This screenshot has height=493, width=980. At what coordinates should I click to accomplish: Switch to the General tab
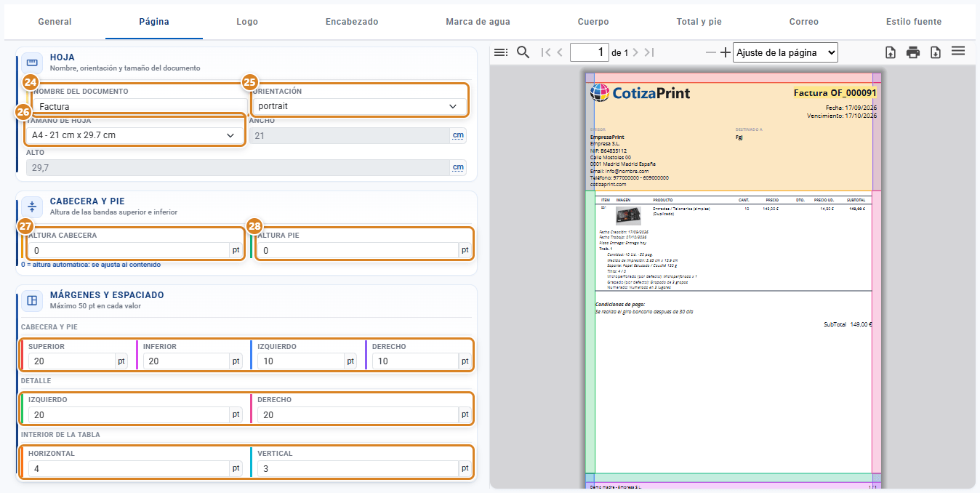(55, 22)
